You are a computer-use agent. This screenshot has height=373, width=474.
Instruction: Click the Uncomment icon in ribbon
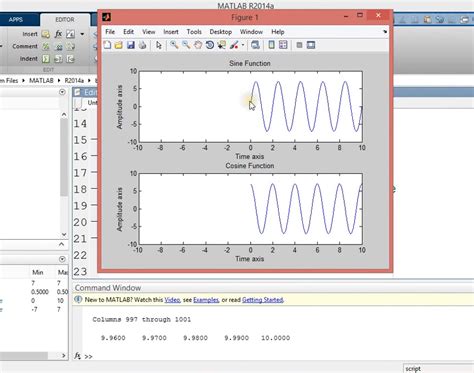58,47
